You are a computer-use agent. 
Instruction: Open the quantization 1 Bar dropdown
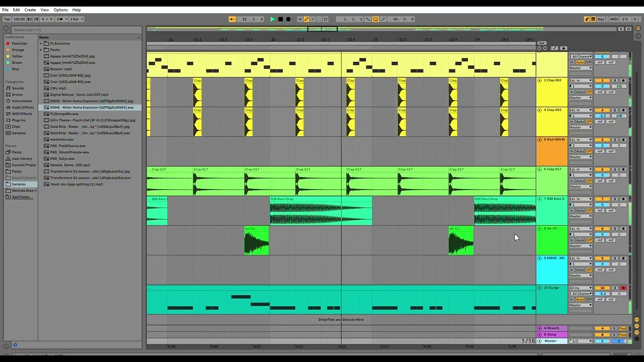(77, 19)
